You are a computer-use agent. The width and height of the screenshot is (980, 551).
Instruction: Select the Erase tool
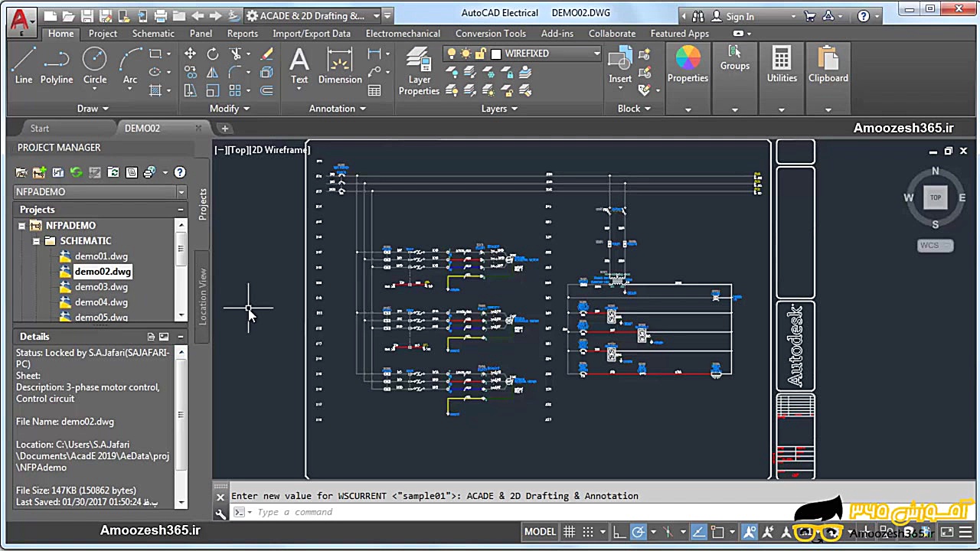coord(266,54)
